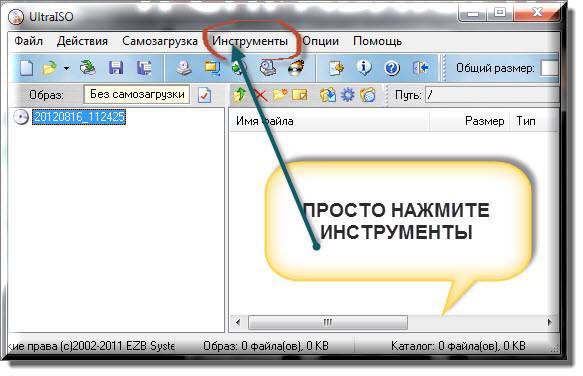Open the Помощь menu
The height and width of the screenshot is (376, 583).
(377, 41)
